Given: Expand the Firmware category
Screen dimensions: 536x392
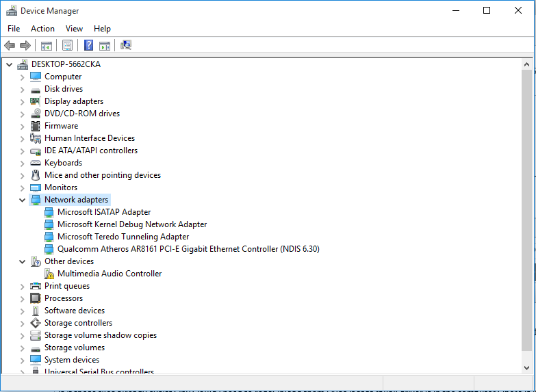Looking at the screenshot, I should click(x=22, y=127).
